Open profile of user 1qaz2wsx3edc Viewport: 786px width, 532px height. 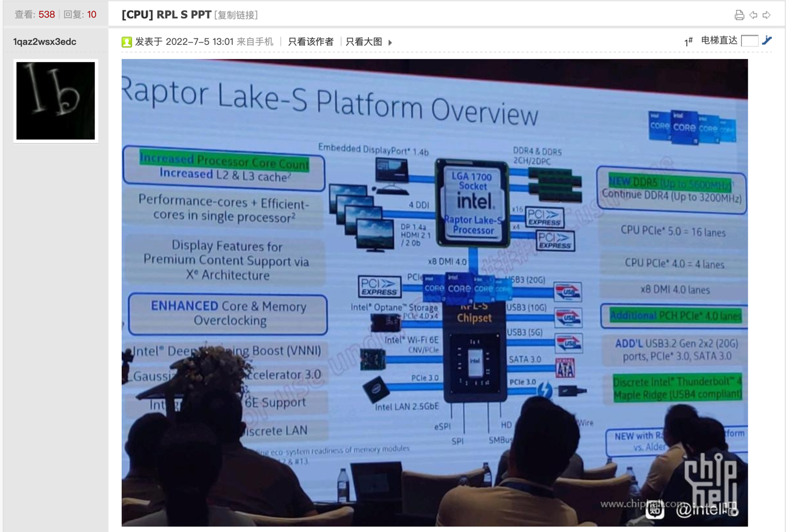[x=45, y=42]
